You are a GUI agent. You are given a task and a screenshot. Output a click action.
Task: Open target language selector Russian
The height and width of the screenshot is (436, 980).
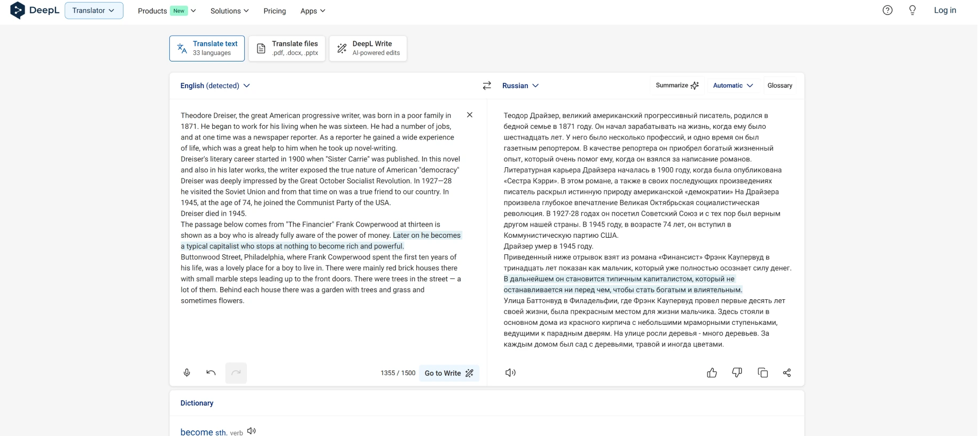(520, 85)
